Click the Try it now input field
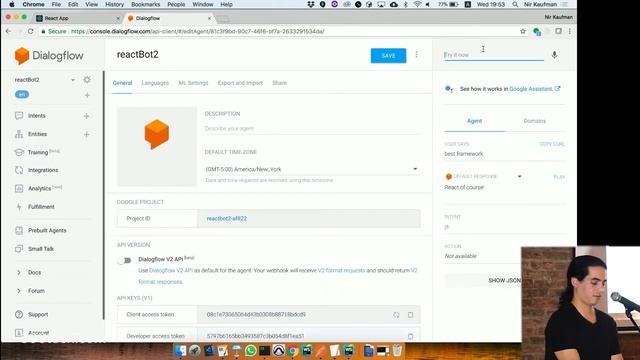Viewport: 640px width, 360px height. point(494,55)
